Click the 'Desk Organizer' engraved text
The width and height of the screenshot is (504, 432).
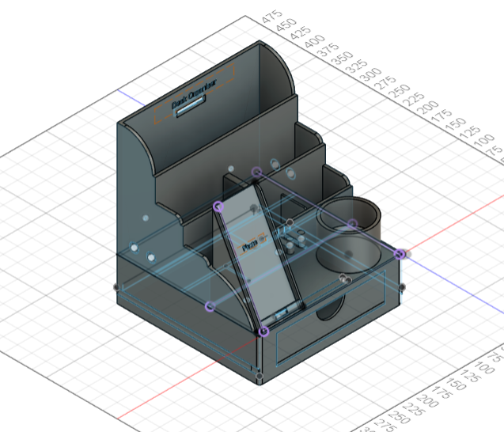click(192, 102)
